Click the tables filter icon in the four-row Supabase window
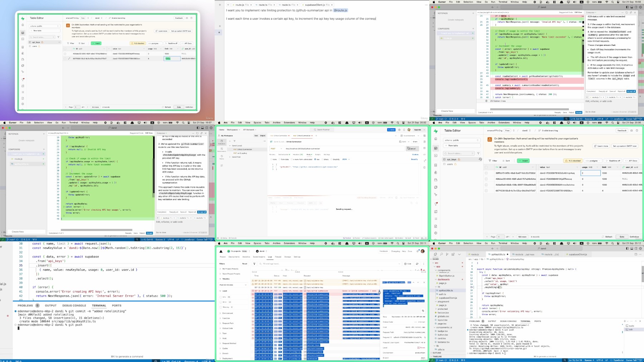Image resolution: width=644 pixels, height=362 pixels. [x=478, y=153]
